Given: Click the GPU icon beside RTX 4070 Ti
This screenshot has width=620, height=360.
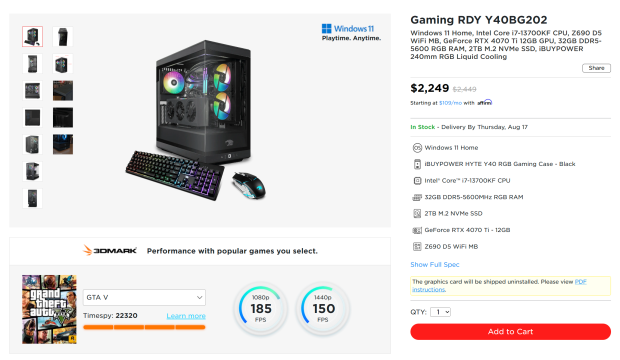Looking at the screenshot, I should 417,230.
